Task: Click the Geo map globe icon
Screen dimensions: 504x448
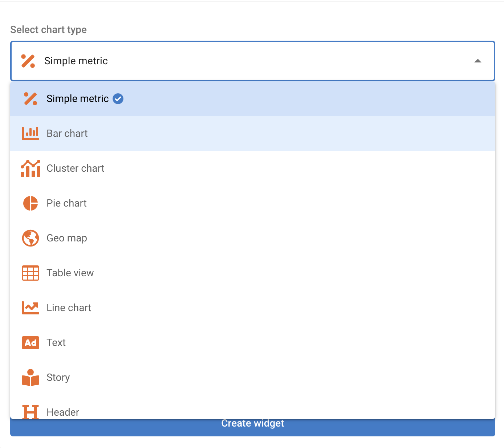Action: click(31, 238)
